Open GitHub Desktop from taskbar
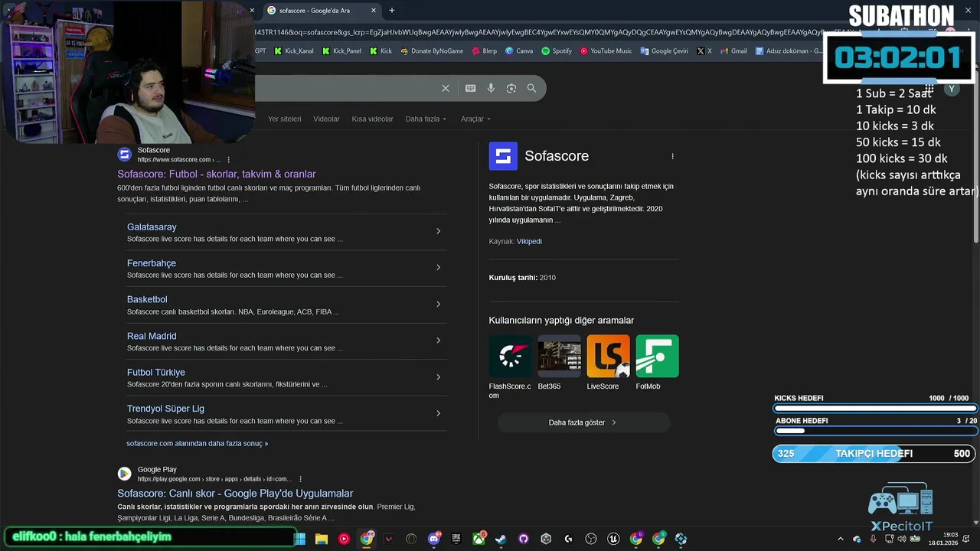Screen dimensions: 980x551 524,539
